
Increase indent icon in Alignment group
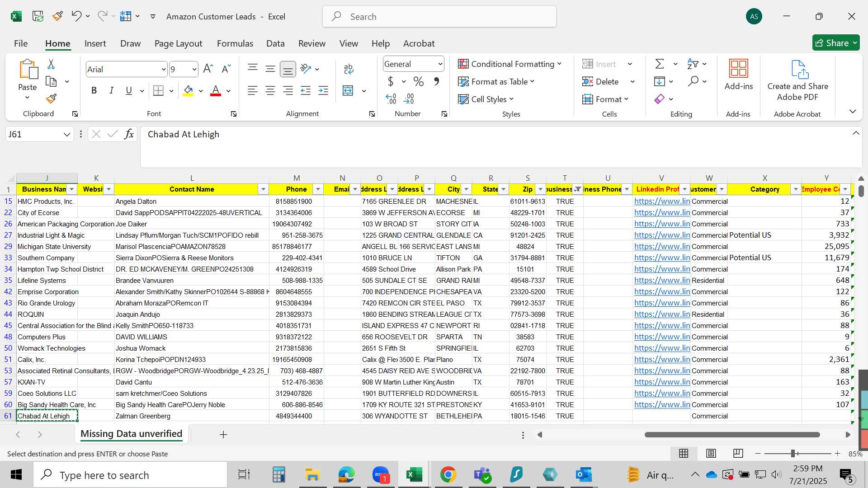point(323,91)
